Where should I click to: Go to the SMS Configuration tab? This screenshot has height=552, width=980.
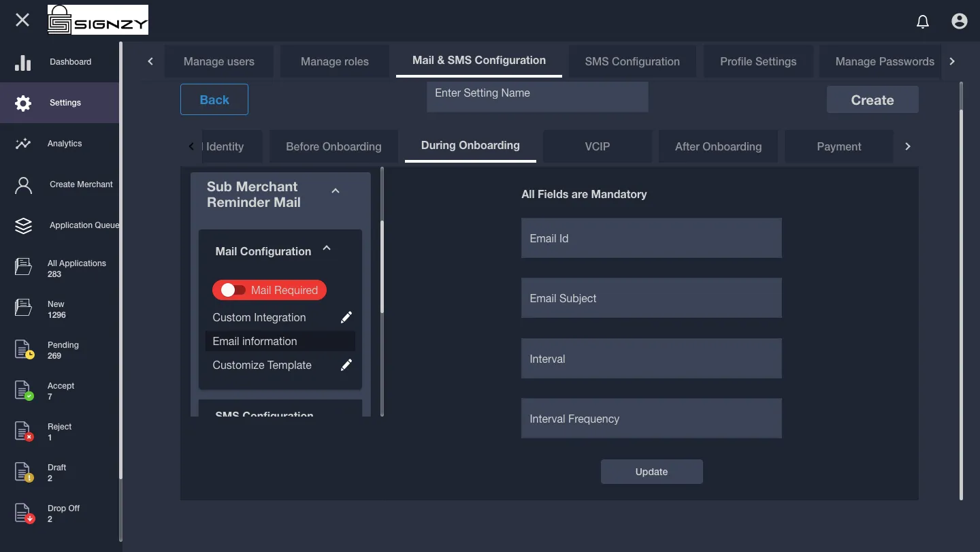click(x=632, y=61)
